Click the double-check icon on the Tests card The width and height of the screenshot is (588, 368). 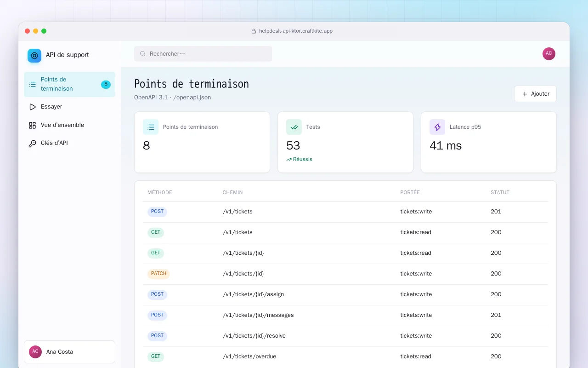click(294, 127)
